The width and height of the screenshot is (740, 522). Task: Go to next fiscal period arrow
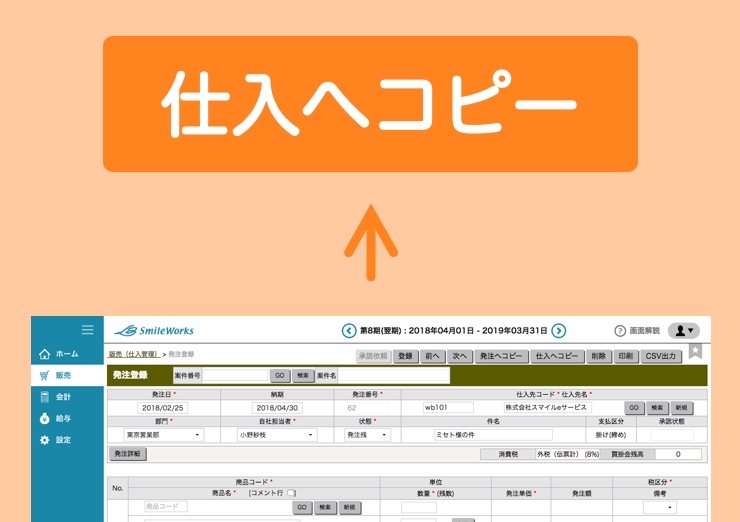pos(559,331)
